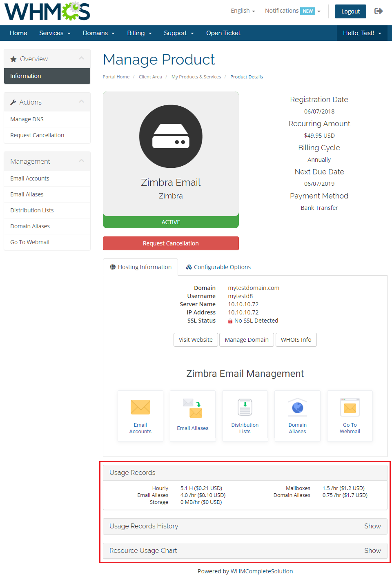The width and height of the screenshot is (392, 577).
Task: Follow the My Products & Services breadcrumb
Action: tap(196, 77)
